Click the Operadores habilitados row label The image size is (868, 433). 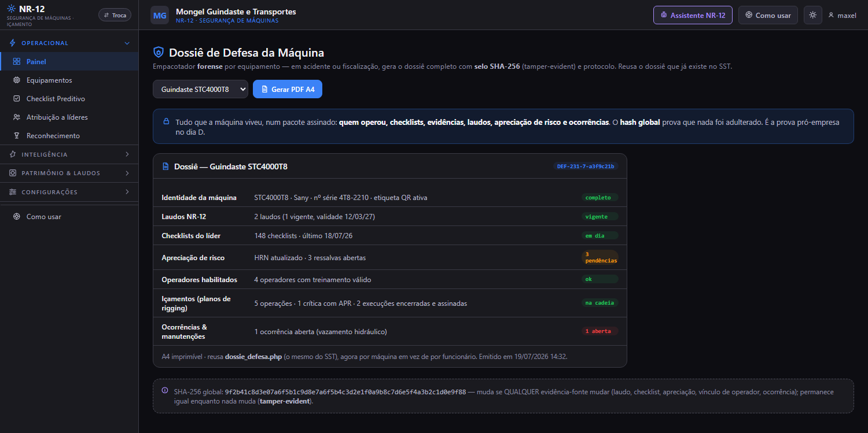coord(199,280)
